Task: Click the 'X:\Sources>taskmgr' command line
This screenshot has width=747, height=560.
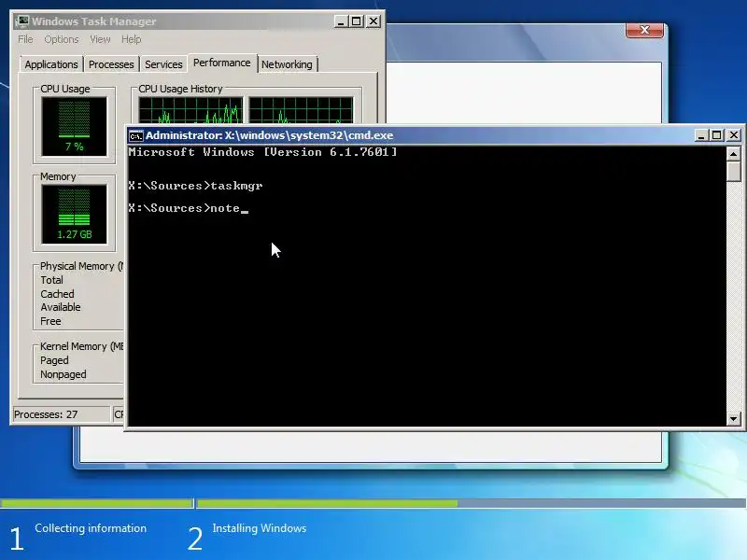Action: point(195,186)
